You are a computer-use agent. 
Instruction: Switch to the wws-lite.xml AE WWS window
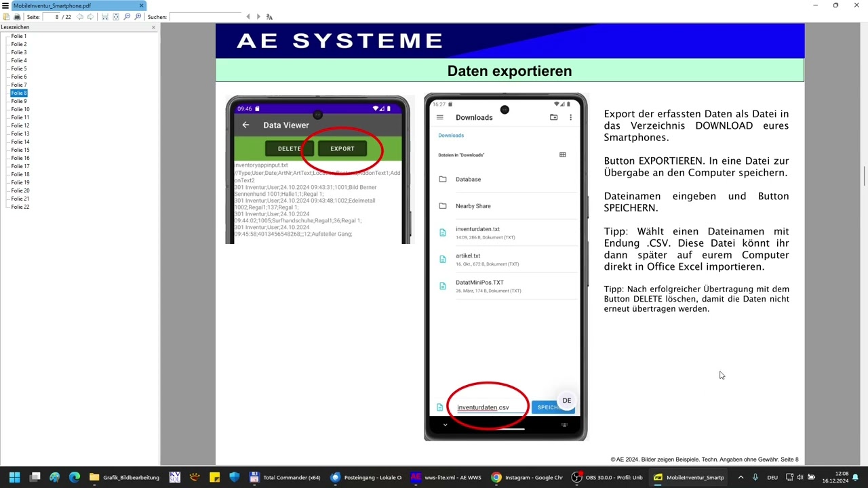tap(447, 477)
